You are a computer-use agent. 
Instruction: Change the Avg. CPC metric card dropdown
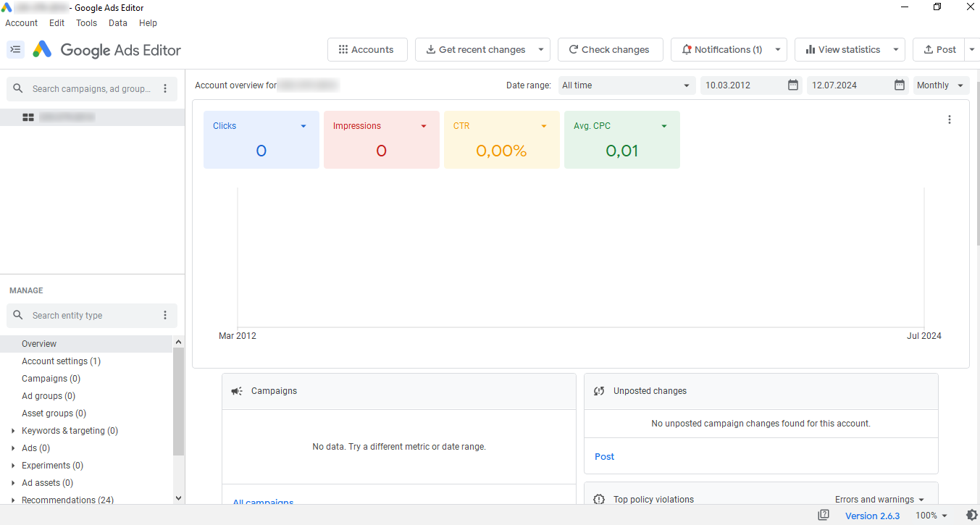tap(664, 126)
